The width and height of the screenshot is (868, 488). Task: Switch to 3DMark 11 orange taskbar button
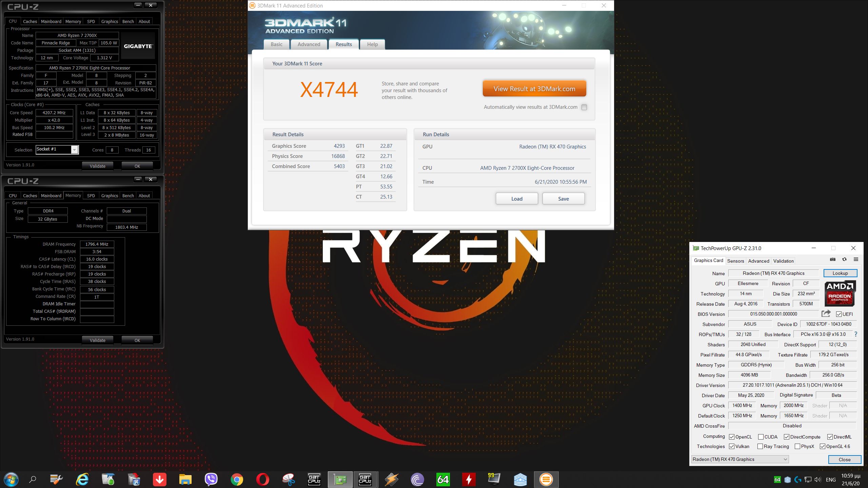(546, 479)
